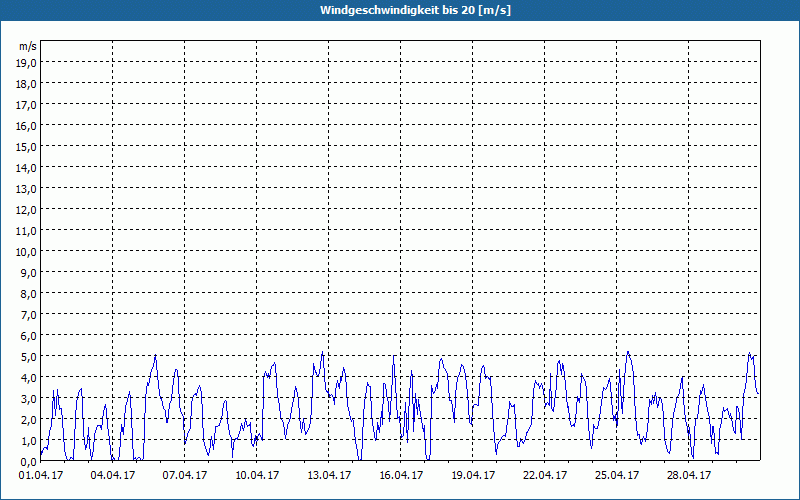This screenshot has height=500, width=800.
Task: Select the '16,0' axis value
Action: pos(27,126)
